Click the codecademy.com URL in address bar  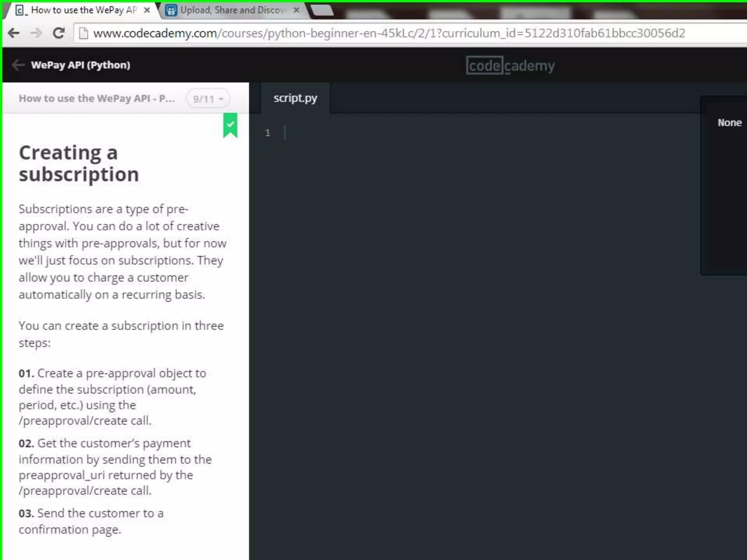pyautogui.click(x=389, y=33)
